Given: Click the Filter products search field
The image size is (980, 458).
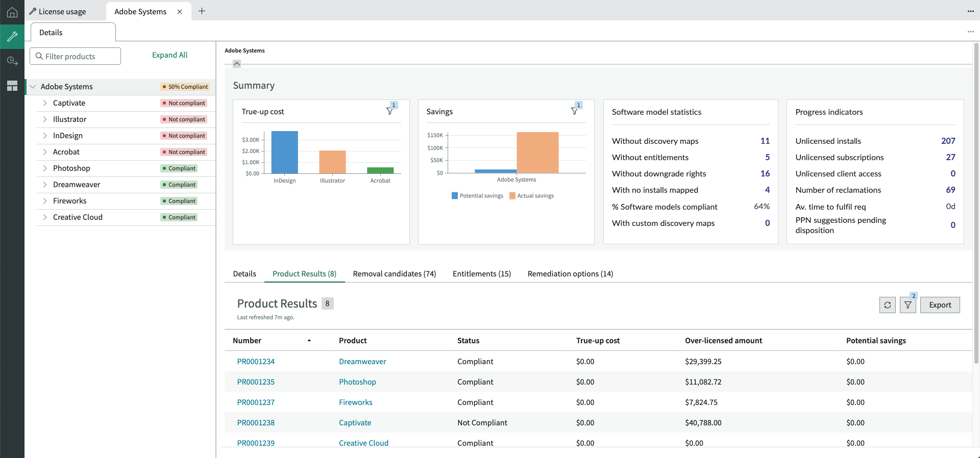Looking at the screenshot, I should click(x=76, y=56).
